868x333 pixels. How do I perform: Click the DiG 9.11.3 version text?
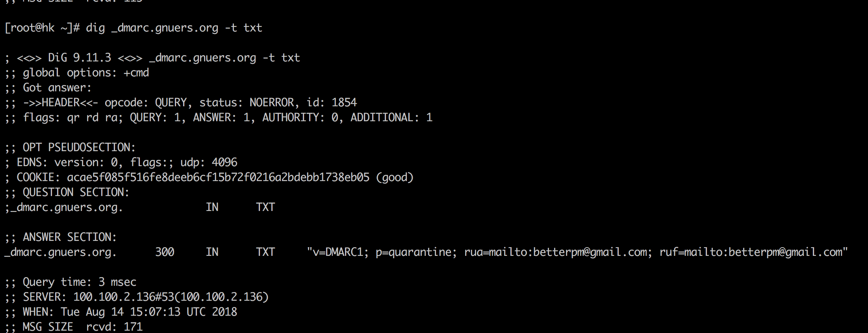[80, 58]
